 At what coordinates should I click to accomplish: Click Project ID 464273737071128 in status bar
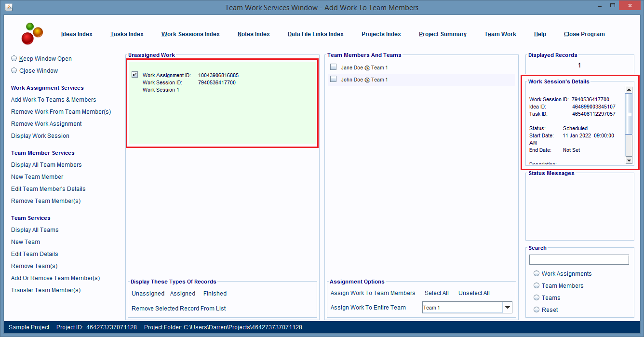(96, 327)
